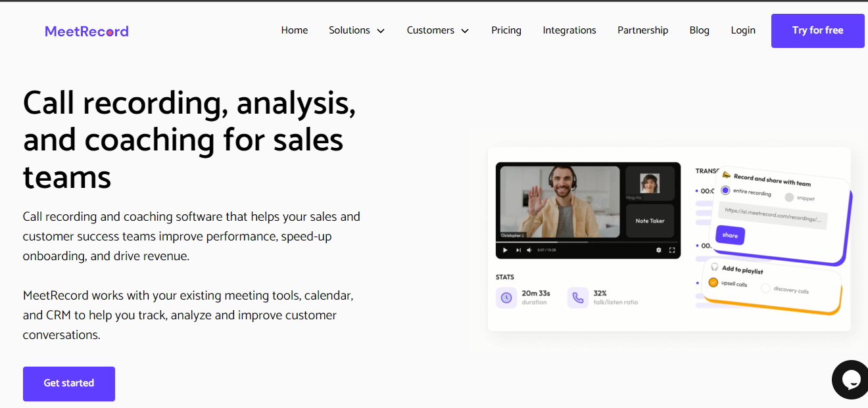Viewport: 868px width, 408px height.
Task: Click the headphones icon beside Add to playlist
Action: (715, 267)
